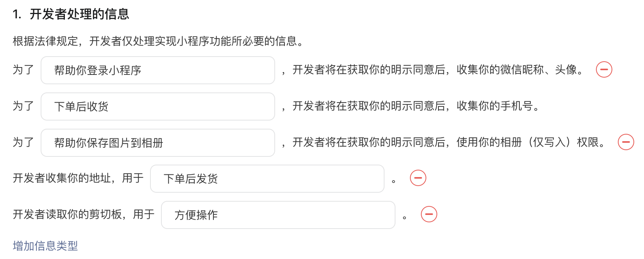Click 为了 label before the login purpose field
The width and height of the screenshot is (644, 259).
click(23, 69)
